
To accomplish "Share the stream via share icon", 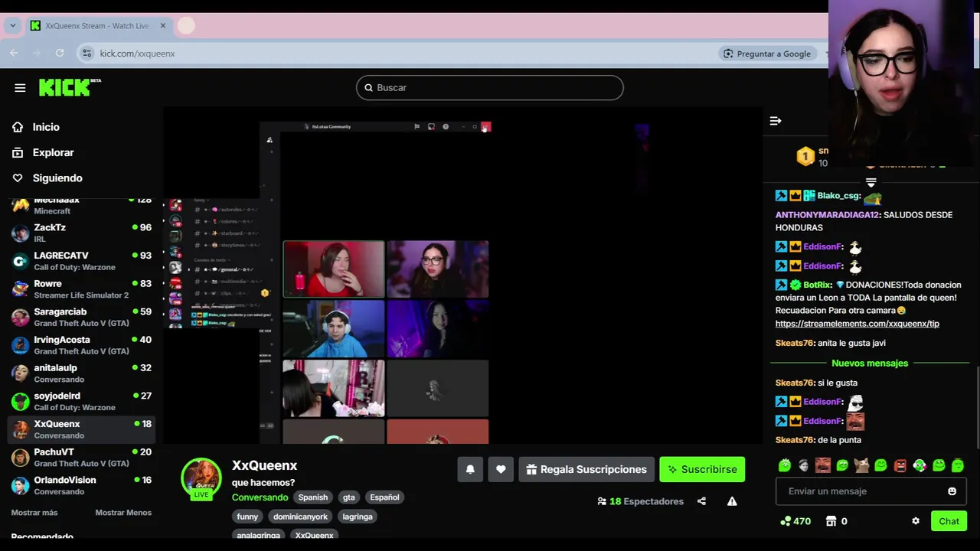I will coord(701,501).
